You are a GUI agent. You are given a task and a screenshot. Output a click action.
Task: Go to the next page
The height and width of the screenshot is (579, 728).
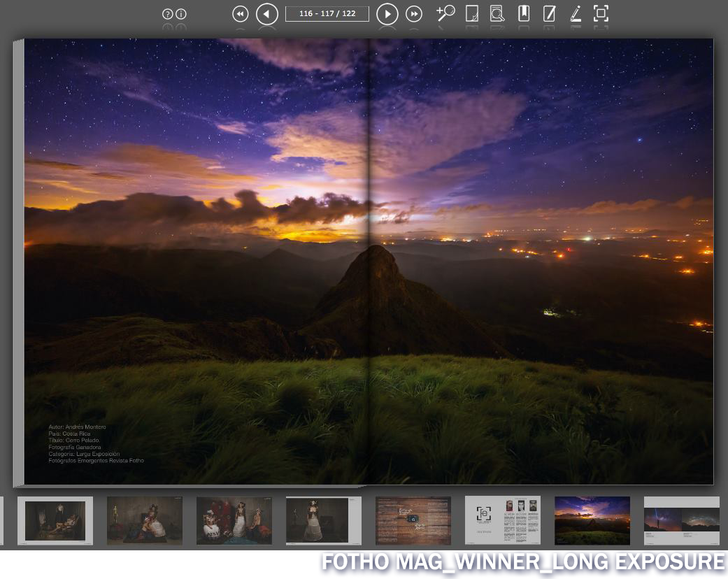[387, 14]
